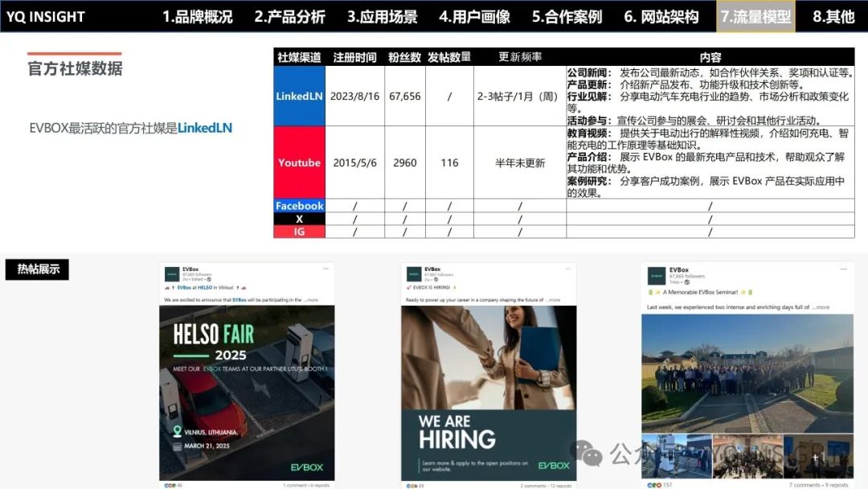Click the 官方社媒数据 heading
868x489 pixels.
(76, 68)
